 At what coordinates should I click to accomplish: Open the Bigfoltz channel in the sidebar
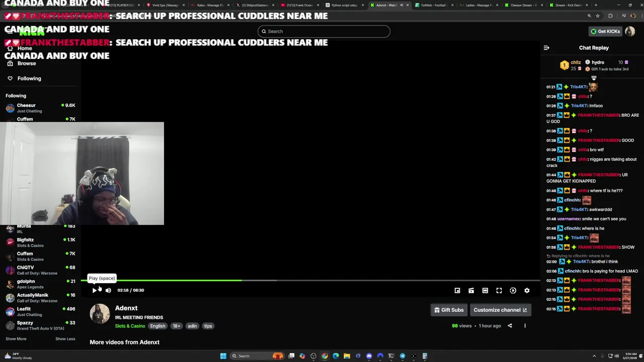click(40, 242)
